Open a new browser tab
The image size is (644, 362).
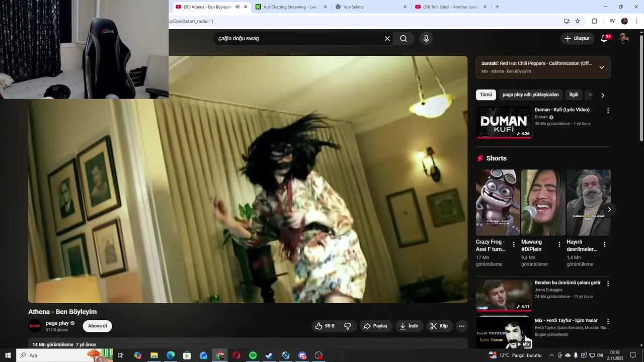tap(497, 7)
